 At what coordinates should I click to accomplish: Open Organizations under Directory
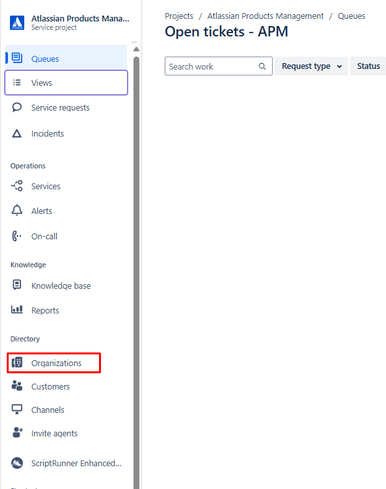pos(54,363)
